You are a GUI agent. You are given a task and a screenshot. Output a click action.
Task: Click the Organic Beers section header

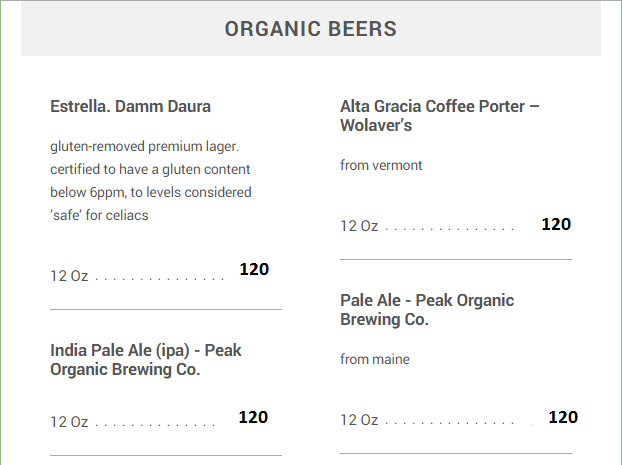click(x=310, y=29)
